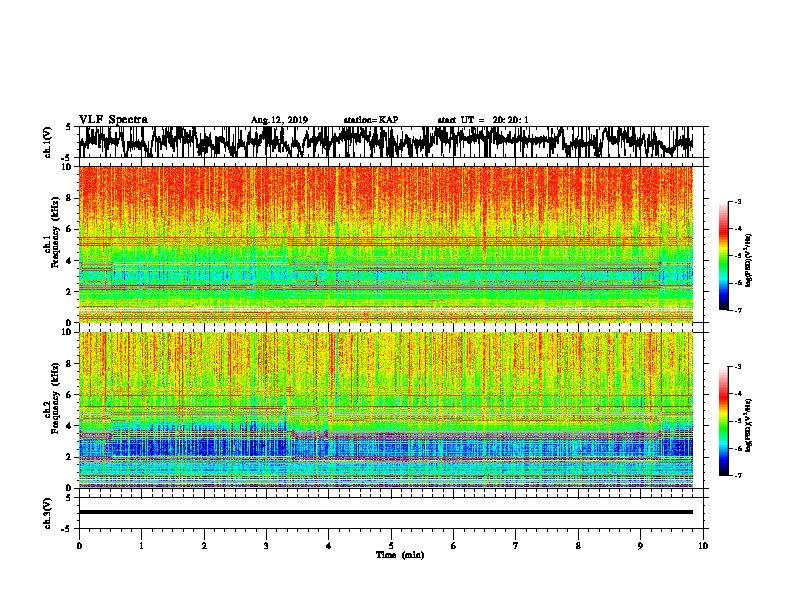Click inside the ch.2 spectrogram panel
Screen dimensions: 792x612
pyautogui.click(x=386, y=410)
